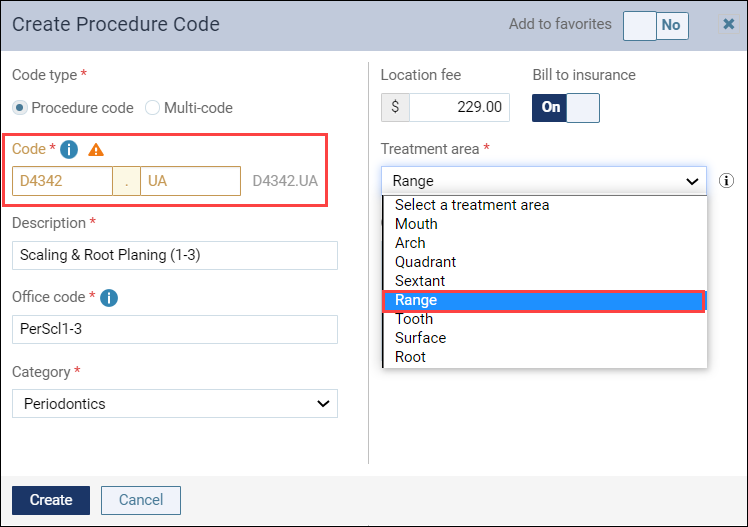Turn off Bill to insurance toggle
The width and height of the screenshot is (748, 527).
point(566,108)
